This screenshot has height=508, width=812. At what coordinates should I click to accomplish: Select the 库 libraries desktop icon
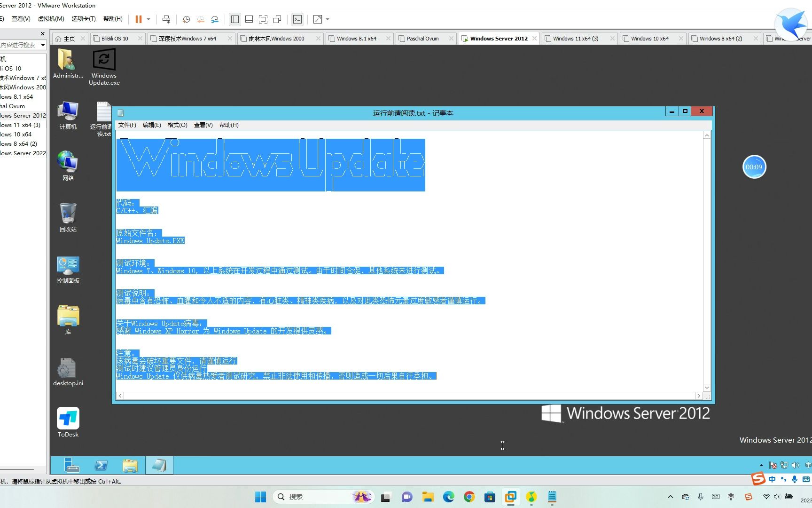68,320
